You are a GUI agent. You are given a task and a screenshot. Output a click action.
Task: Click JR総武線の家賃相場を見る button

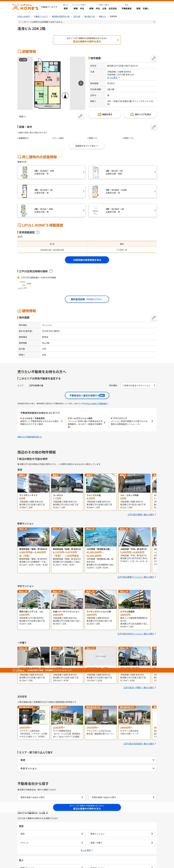(x=87, y=260)
